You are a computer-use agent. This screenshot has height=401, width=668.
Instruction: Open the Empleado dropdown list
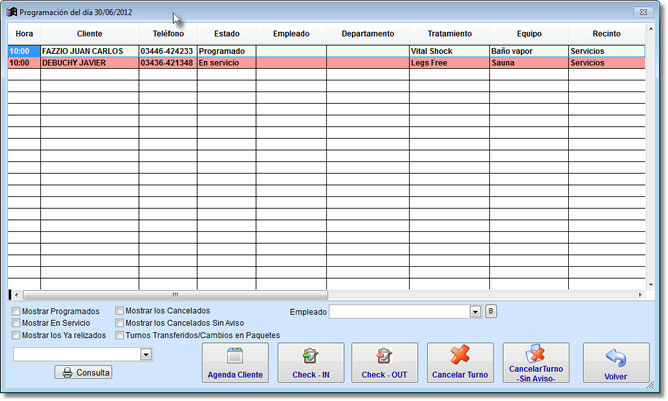[x=475, y=312]
